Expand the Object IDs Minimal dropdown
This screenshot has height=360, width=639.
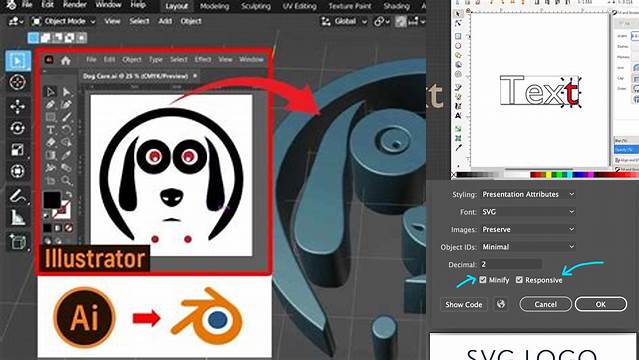click(x=528, y=247)
